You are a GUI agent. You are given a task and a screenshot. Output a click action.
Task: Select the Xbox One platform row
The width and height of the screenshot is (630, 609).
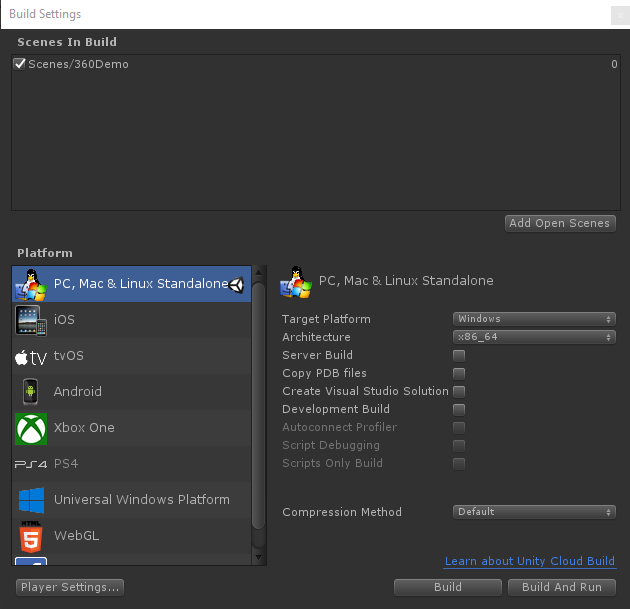pos(131,428)
